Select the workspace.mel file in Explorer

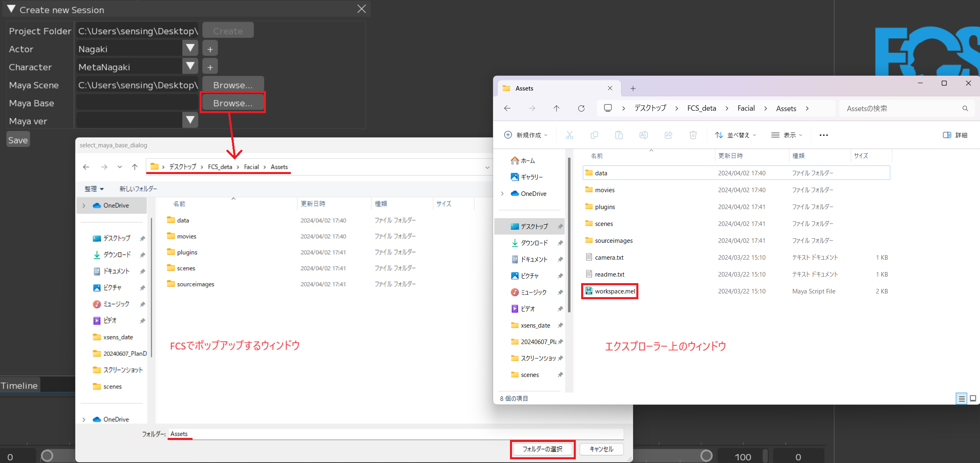tap(615, 291)
